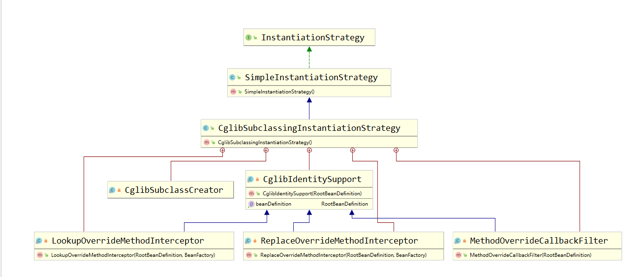Select the CglibSubclassingInstantiationStrategy class title
This screenshot has height=277, width=644.
(x=309, y=128)
